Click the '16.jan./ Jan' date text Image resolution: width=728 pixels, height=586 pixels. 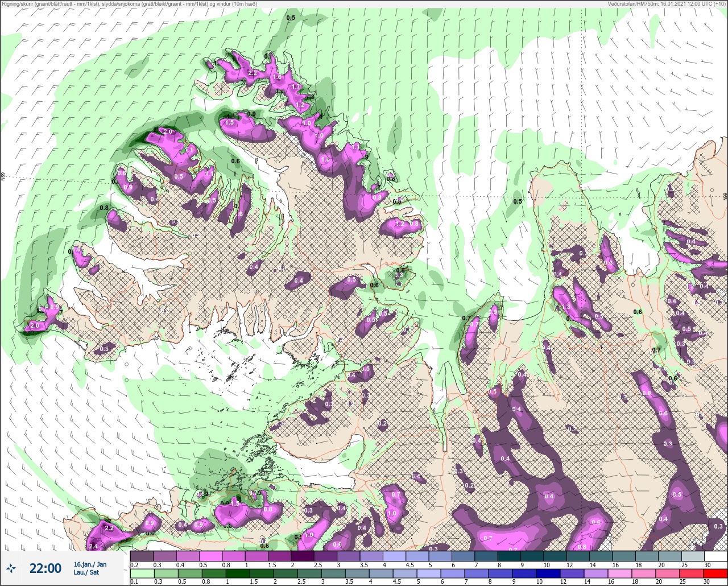click(90, 564)
